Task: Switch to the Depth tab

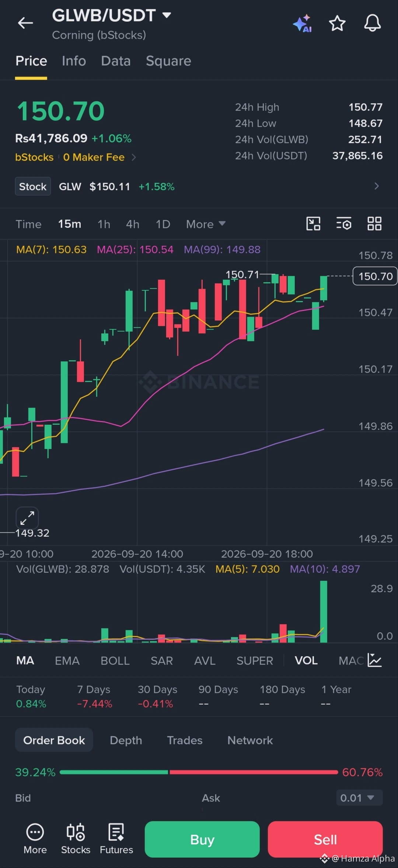Action: point(126,740)
